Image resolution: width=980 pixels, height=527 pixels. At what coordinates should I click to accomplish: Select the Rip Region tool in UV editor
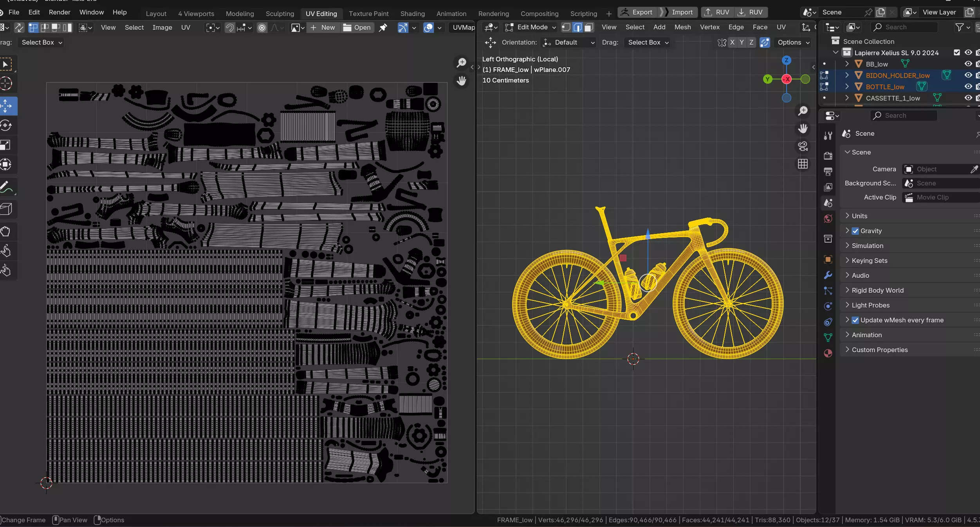point(6,209)
